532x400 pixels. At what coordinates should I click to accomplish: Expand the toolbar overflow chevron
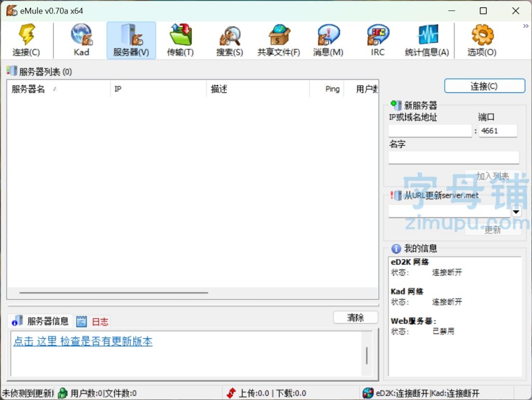[526, 26]
